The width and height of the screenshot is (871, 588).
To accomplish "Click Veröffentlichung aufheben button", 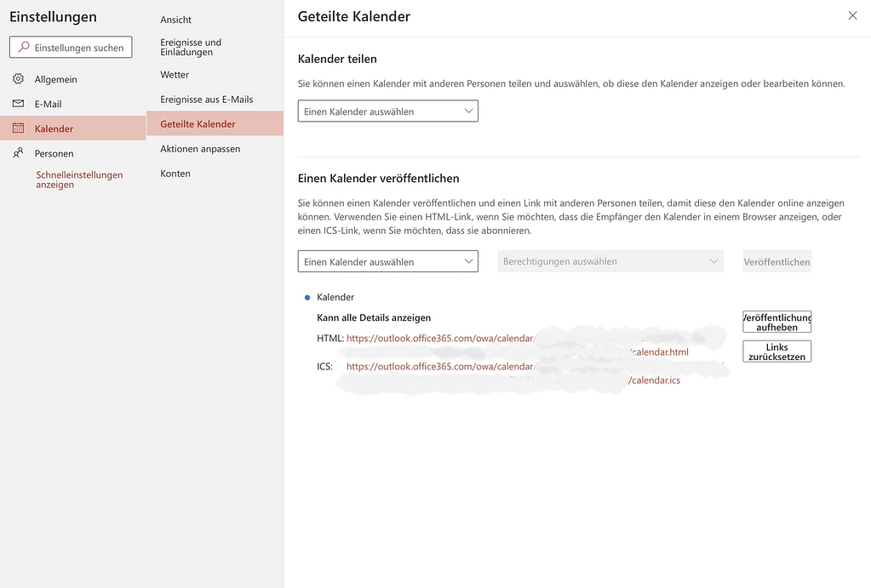I will [777, 322].
